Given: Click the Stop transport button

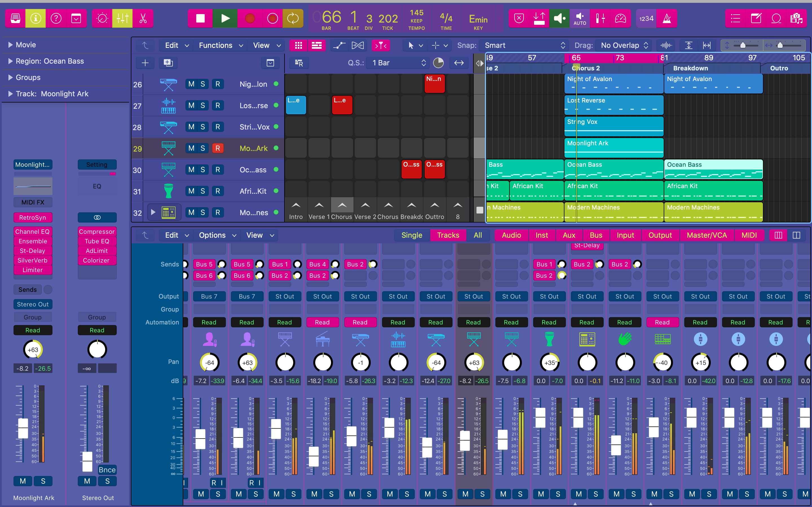Looking at the screenshot, I should (x=200, y=18).
